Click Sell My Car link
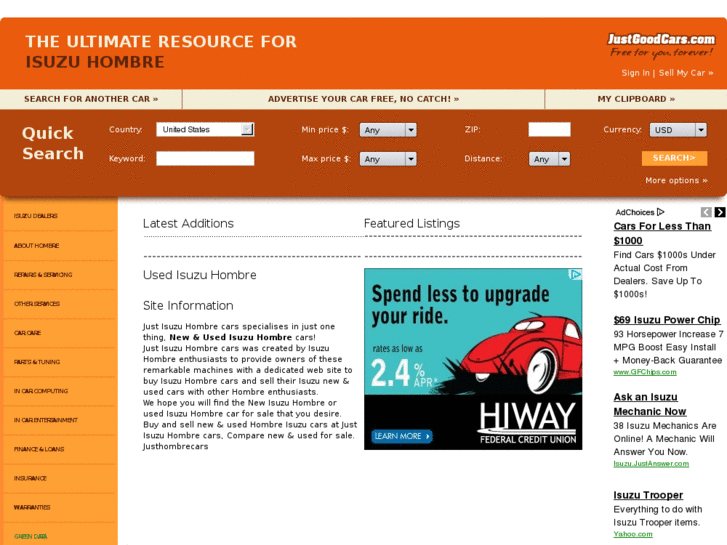The image size is (727, 545). [x=686, y=73]
